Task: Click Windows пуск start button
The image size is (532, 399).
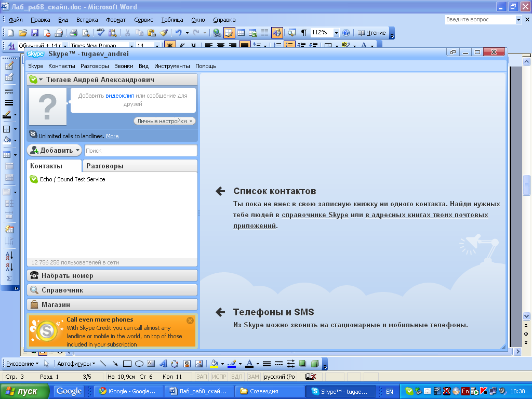Action: tap(24, 391)
